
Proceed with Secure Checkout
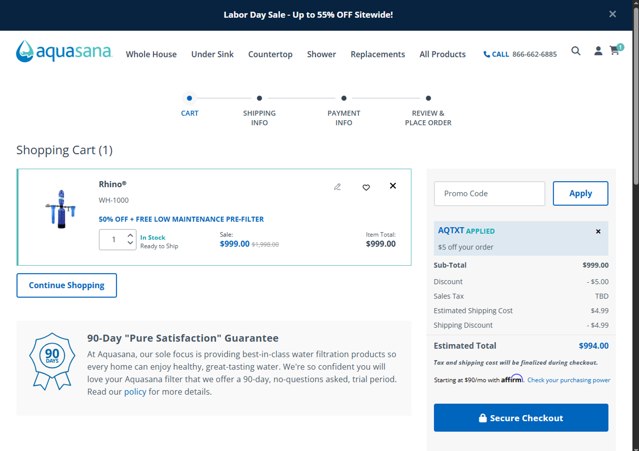click(x=521, y=418)
